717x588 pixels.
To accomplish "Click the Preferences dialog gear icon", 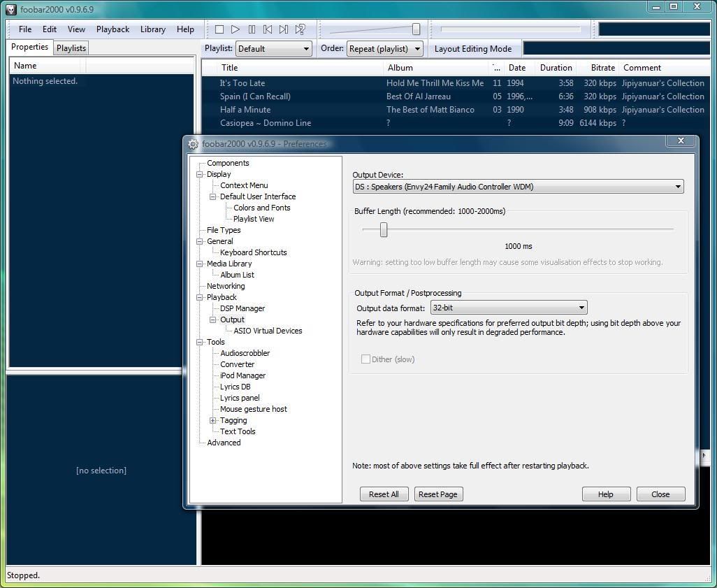I will pyautogui.click(x=194, y=144).
